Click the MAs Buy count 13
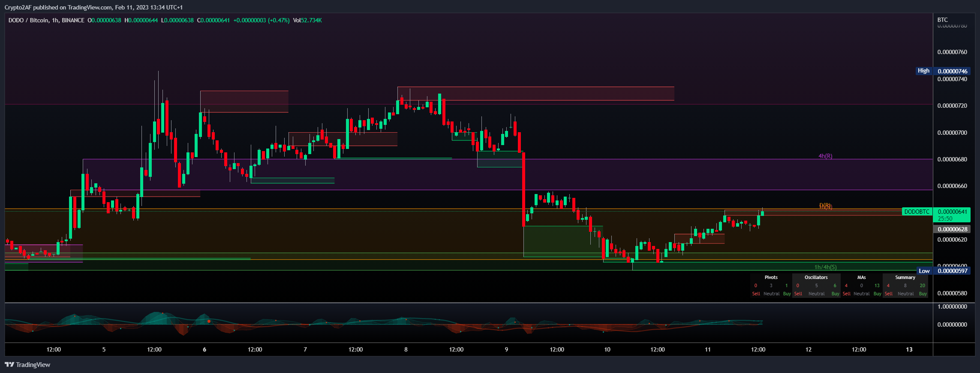Screen dimensions: 980x373 tap(877, 285)
